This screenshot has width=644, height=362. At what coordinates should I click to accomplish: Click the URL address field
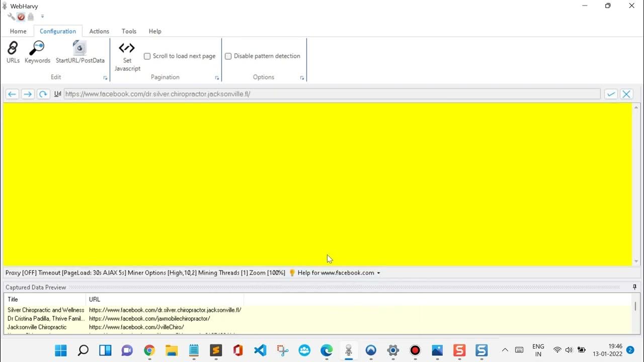[332, 94]
